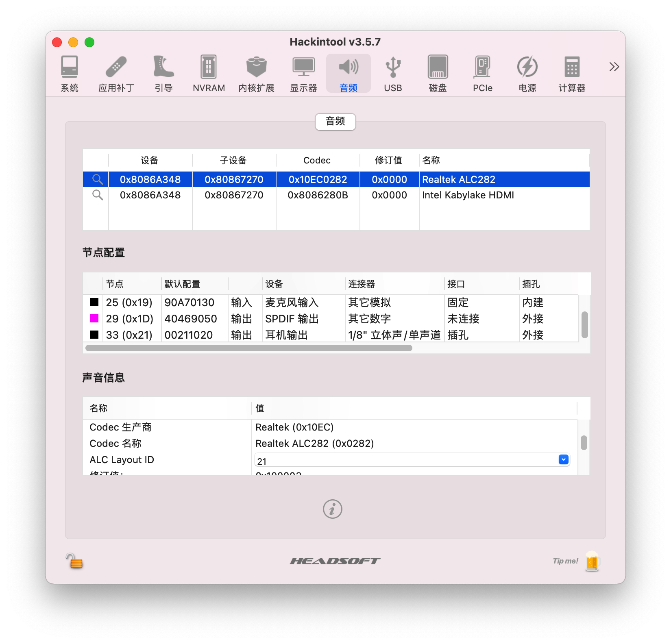The width and height of the screenshot is (671, 644).
Task: Show more toolbar items with the chevron
Action: tap(614, 67)
